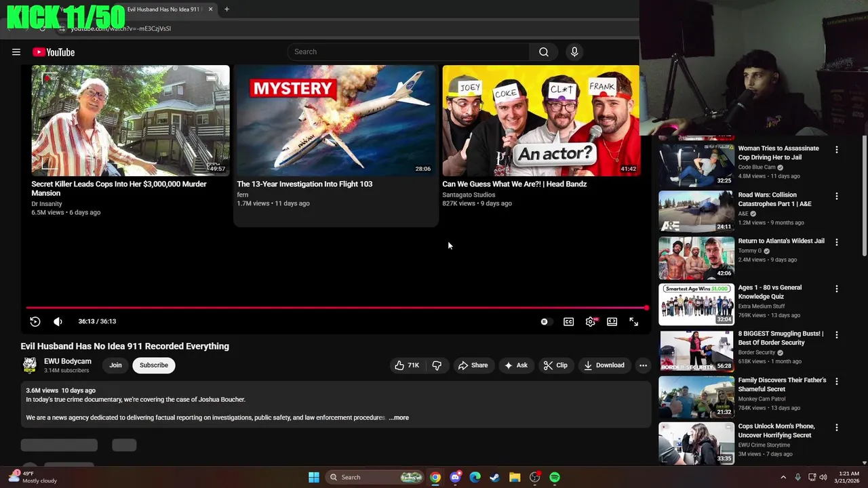Open the Head Bandz video thumbnail

click(x=541, y=121)
